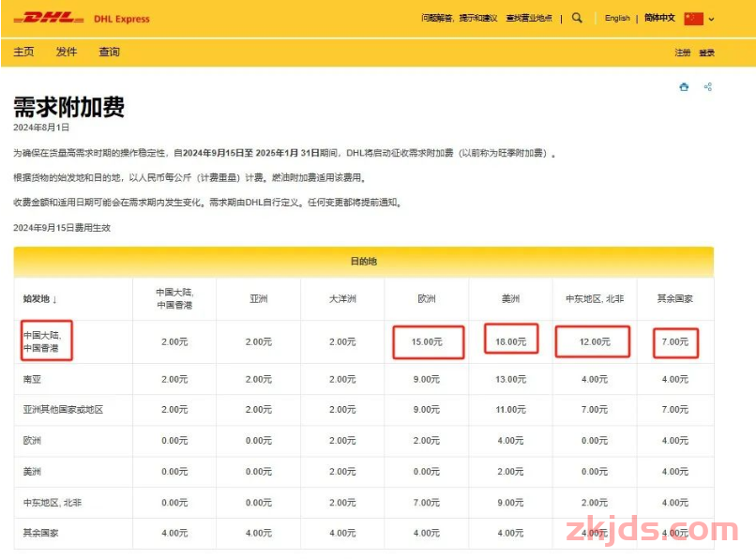Click the date 2024年8月1日
Viewport: 756px width, 559px height.
point(41,128)
